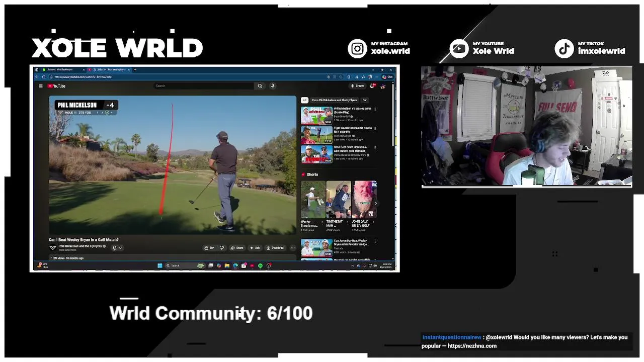Open the browser Chat assistant button

(x=387, y=77)
